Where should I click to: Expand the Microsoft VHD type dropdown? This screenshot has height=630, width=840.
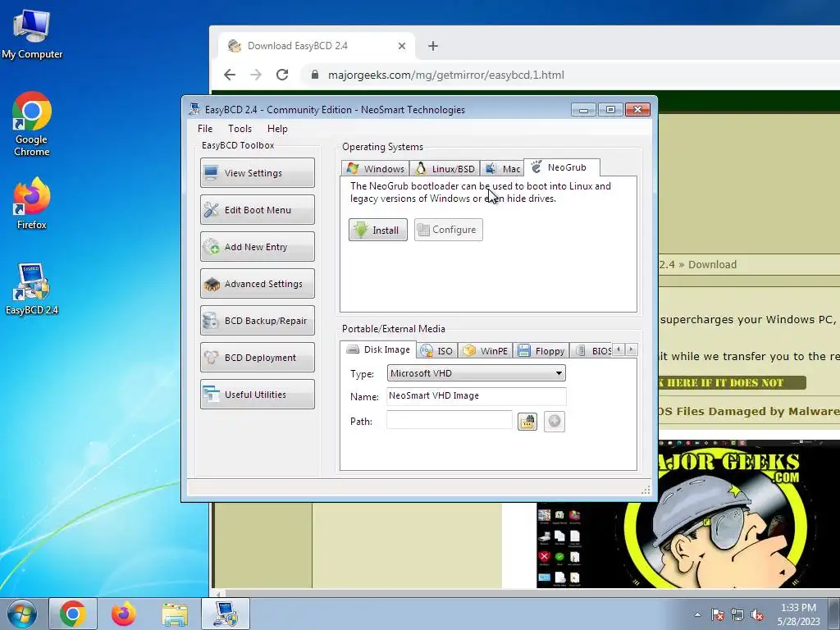coord(477,373)
